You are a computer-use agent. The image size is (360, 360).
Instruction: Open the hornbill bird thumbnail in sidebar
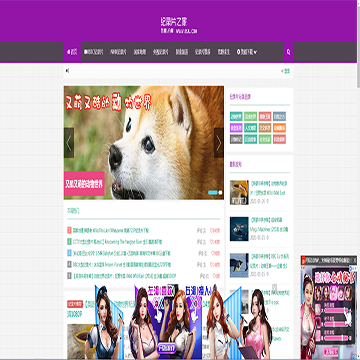pos(239,192)
